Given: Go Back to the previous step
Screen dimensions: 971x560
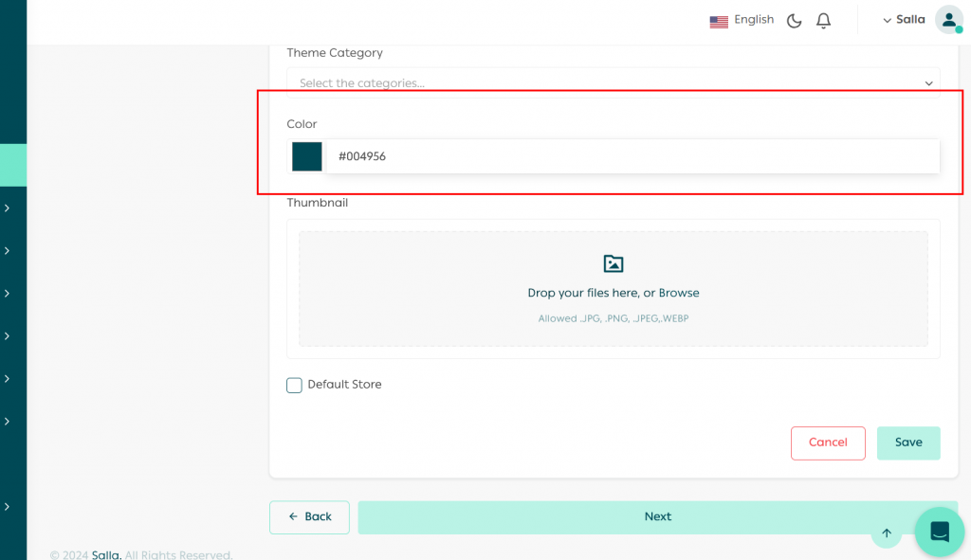Looking at the screenshot, I should pyautogui.click(x=309, y=517).
